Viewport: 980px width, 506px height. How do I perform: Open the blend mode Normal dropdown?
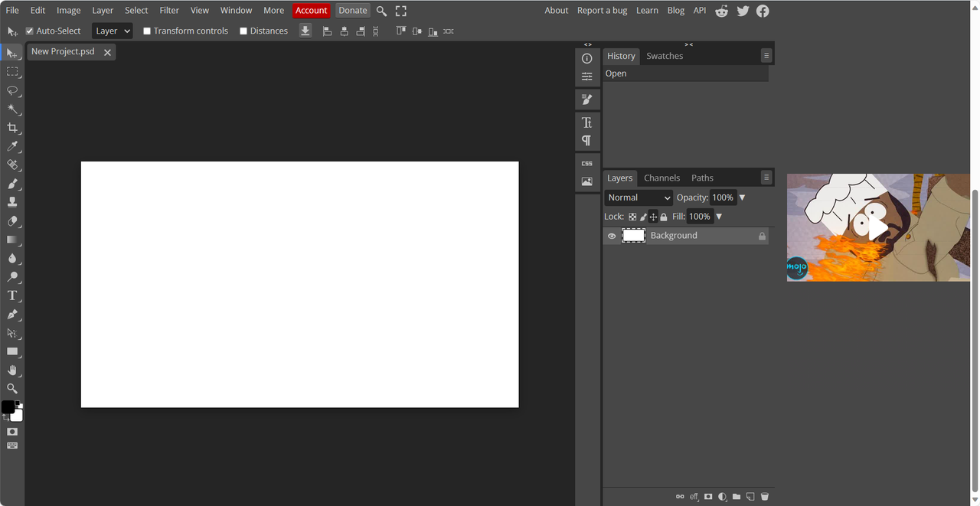coord(639,198)
